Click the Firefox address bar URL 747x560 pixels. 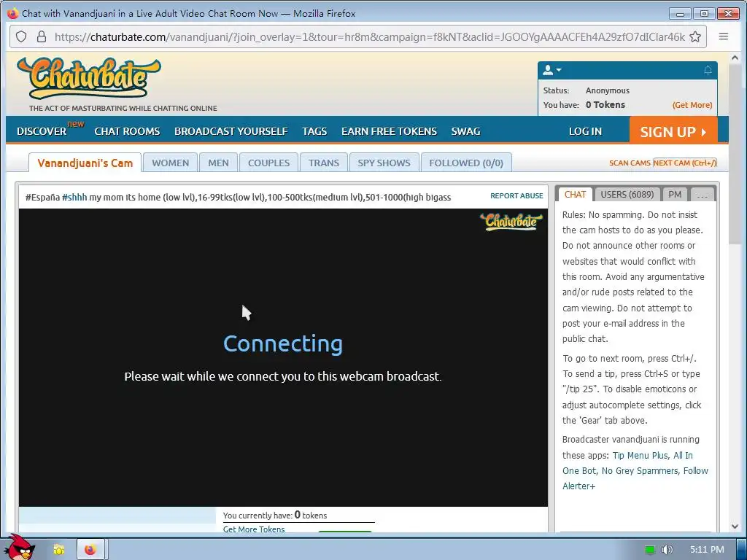(369, 36)
